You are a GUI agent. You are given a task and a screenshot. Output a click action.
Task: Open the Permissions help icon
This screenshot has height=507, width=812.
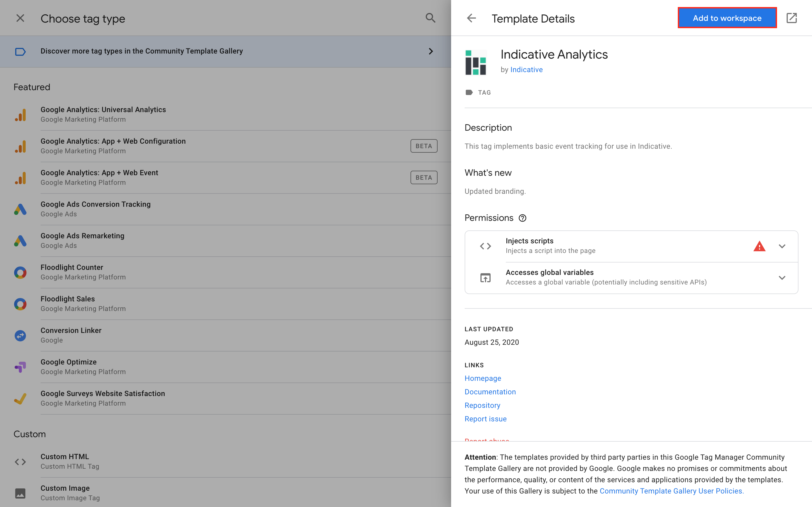(x=522, y=218)
